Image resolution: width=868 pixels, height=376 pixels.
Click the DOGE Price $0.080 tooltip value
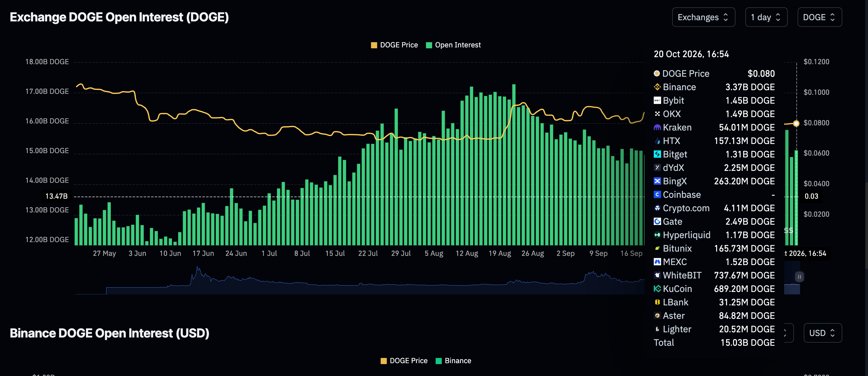click(x=761, y=74)
